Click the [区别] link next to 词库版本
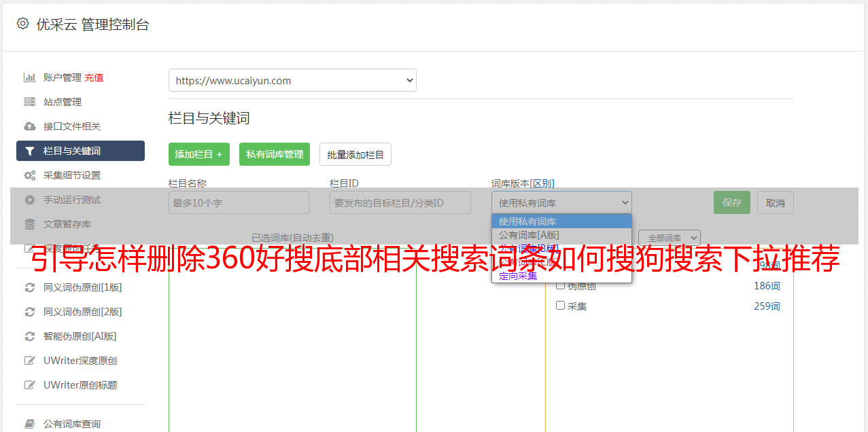This screenshot has height=432, width=868. pos(542,183)
